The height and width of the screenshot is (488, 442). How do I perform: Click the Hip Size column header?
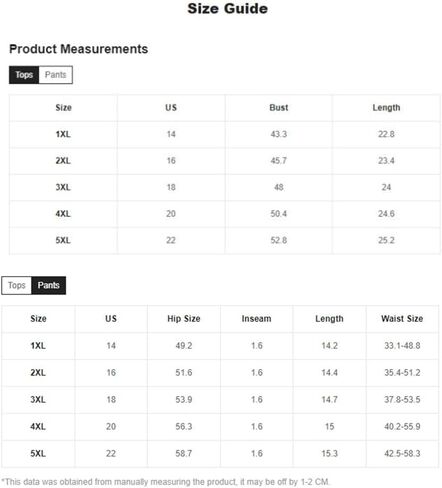pos(184,319)
